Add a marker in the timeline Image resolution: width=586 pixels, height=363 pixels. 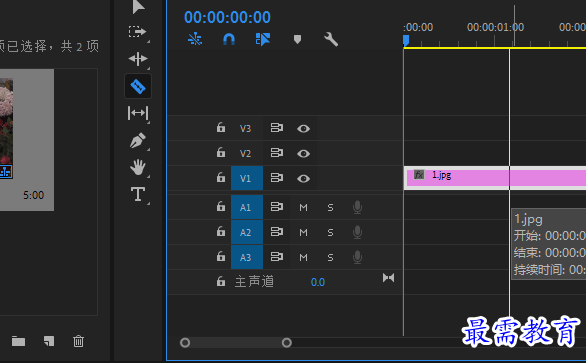pos(297,39)
